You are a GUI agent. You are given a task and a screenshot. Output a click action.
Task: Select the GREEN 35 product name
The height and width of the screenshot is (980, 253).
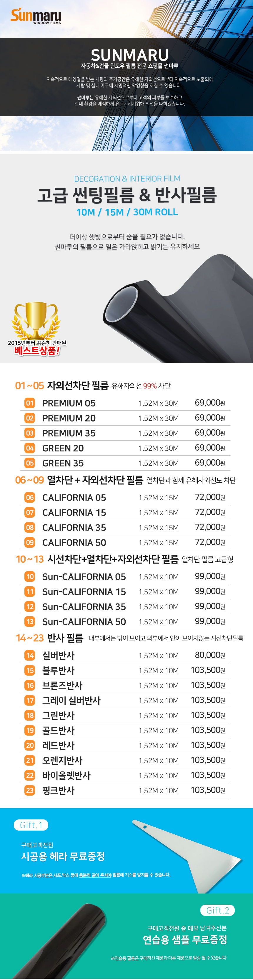(x=63, y=463)
